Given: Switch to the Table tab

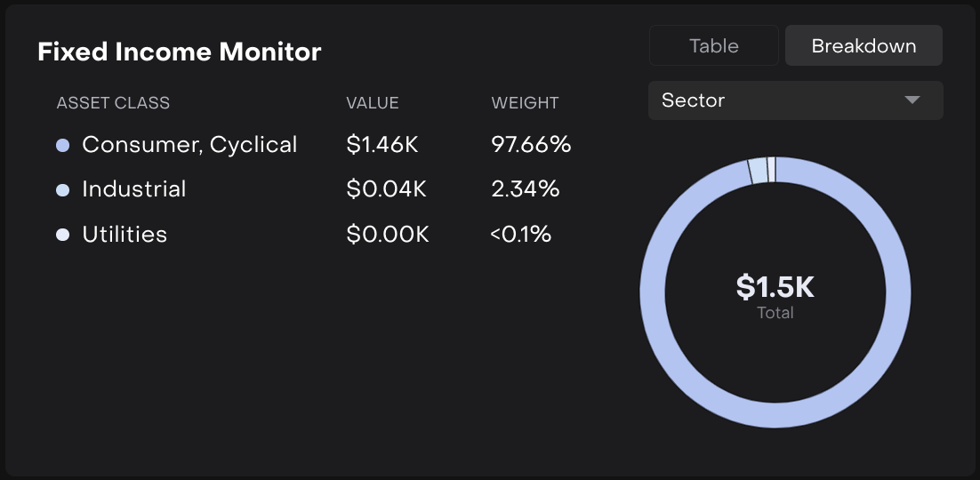Looking at the screenshot, I should click(713, 45).
